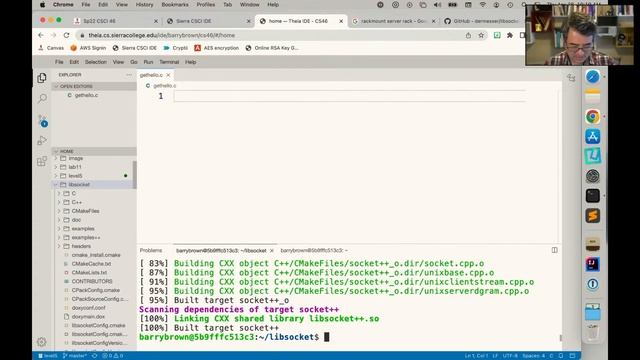Open Safari from the Dock
This screenshot has height=360, width=640.
click(x=593, y=77)
